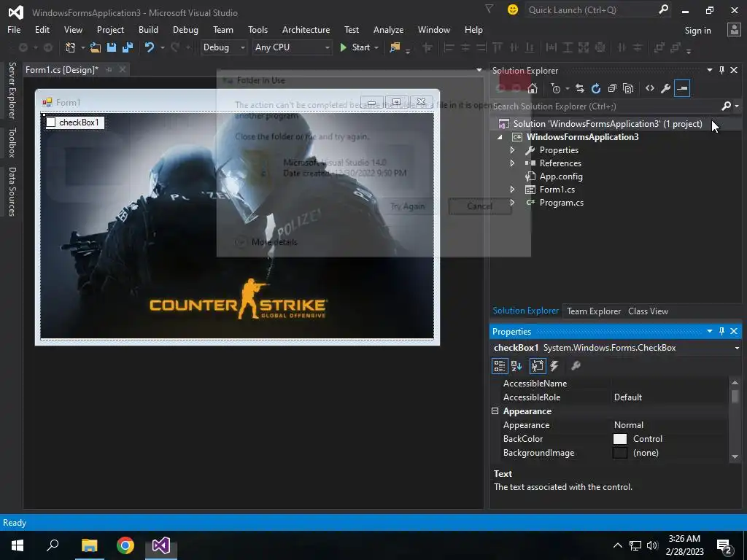Open the Debug menu
Viewport: 747px width, 560px height.
click(x=185, y=29)
